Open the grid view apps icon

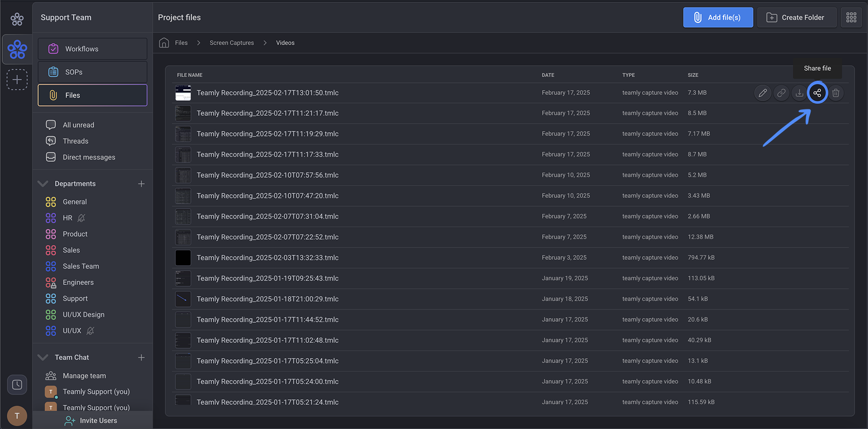pos(851,17)
